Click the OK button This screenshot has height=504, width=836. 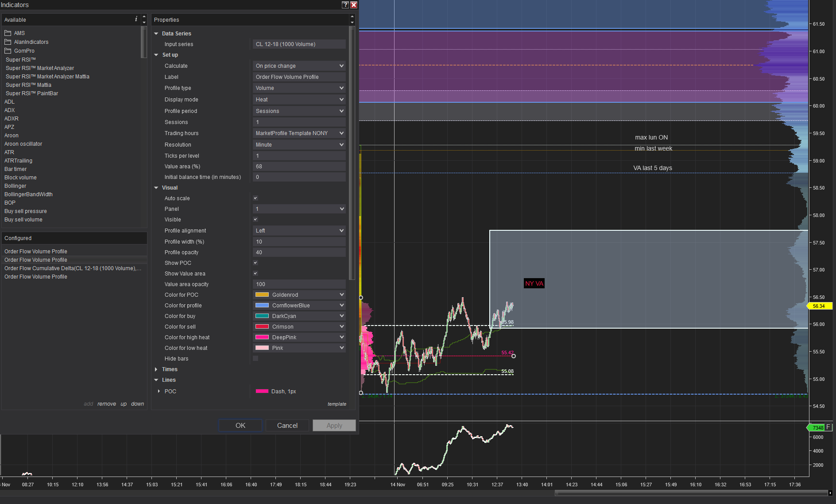[240, 426]
